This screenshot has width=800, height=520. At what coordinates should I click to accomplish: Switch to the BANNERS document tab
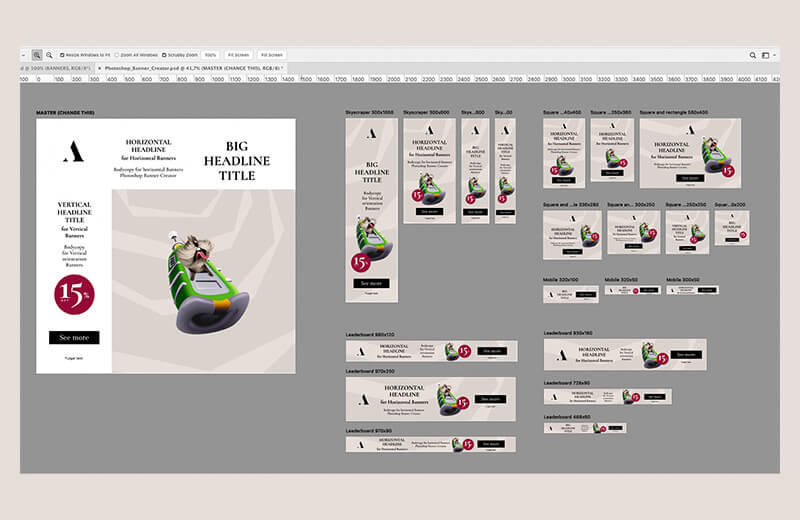click(x=50, y=67)
